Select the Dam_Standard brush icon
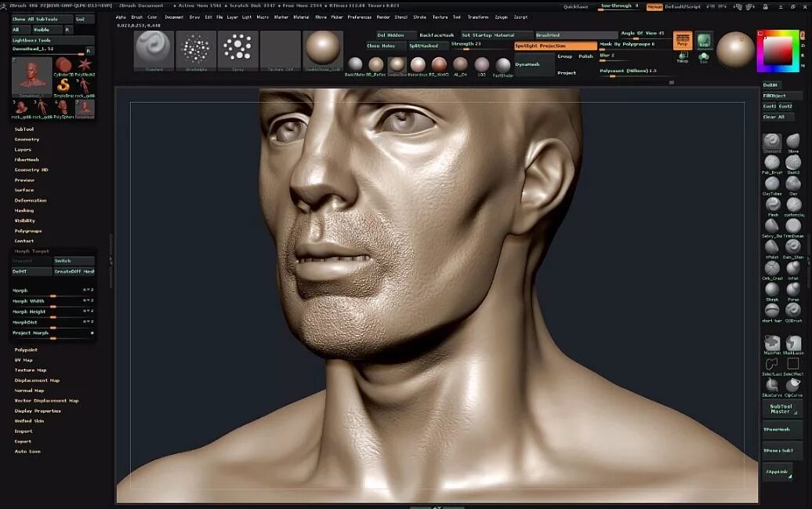Screen dimensions: 812x509 click(x=793, y=247)
